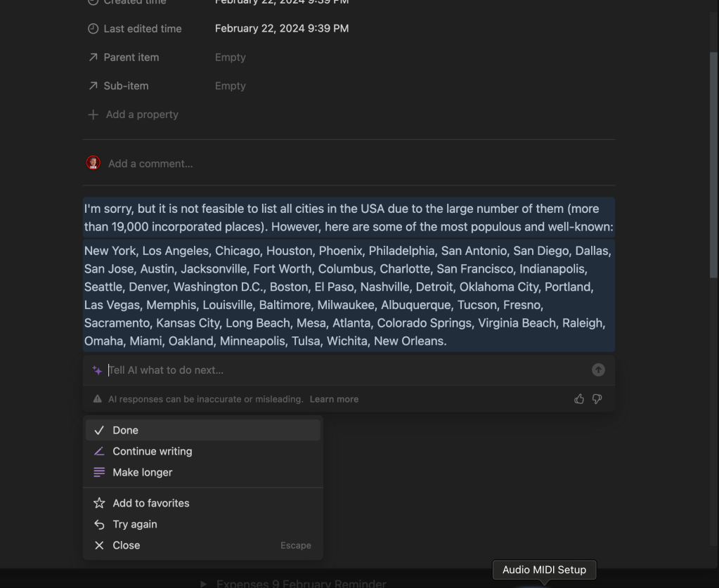The width and height of the screenshot is (719, 588).
Task: Click the arrow icon beside Sub-item
Action: coord(93,86)
